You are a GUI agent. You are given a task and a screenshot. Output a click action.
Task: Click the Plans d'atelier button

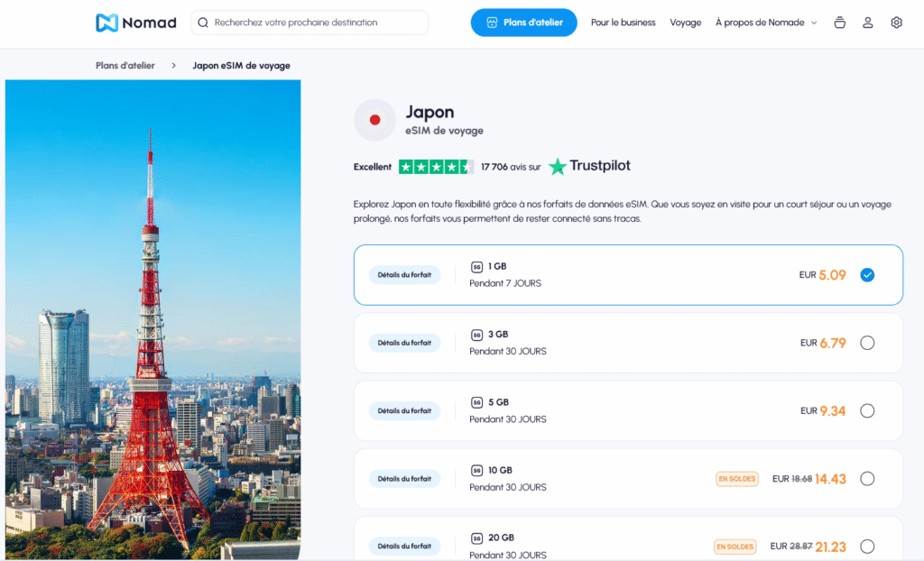[x=523, y=22]
